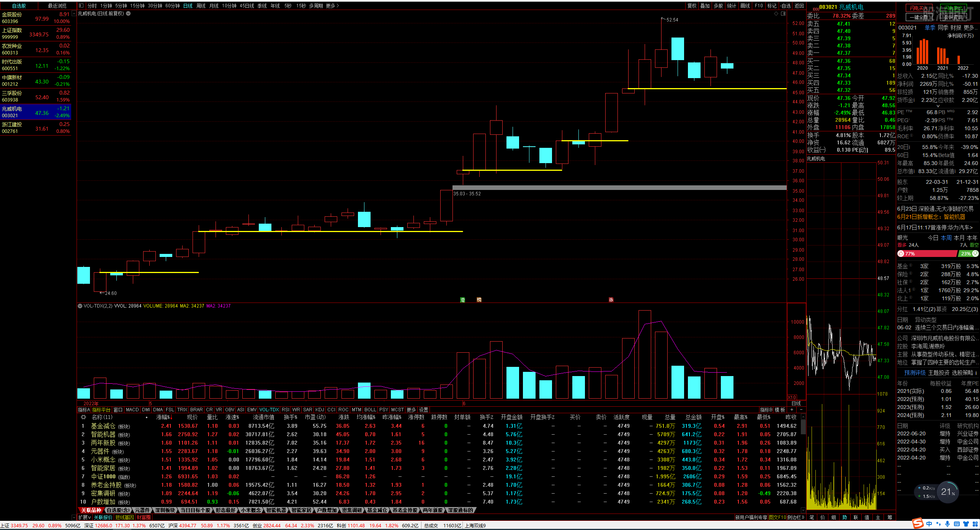Enable the MACD indicator
The height and width of the screenshot is (530, 980).
(x=132, y=410)
